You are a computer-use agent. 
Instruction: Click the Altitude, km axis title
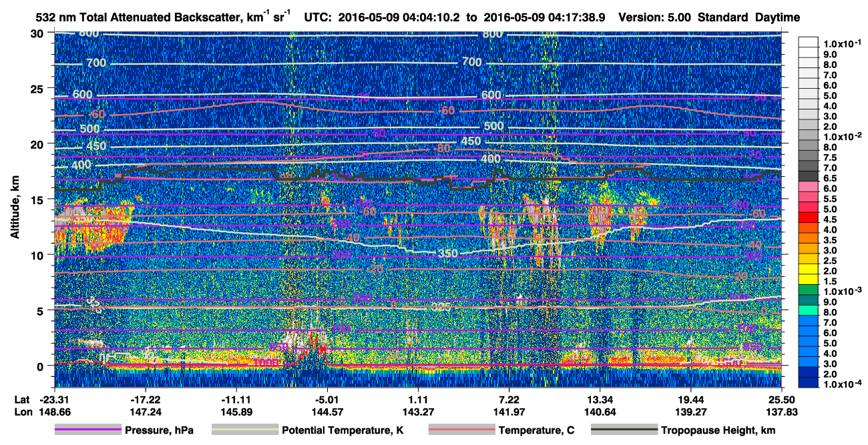pos(14,207)
